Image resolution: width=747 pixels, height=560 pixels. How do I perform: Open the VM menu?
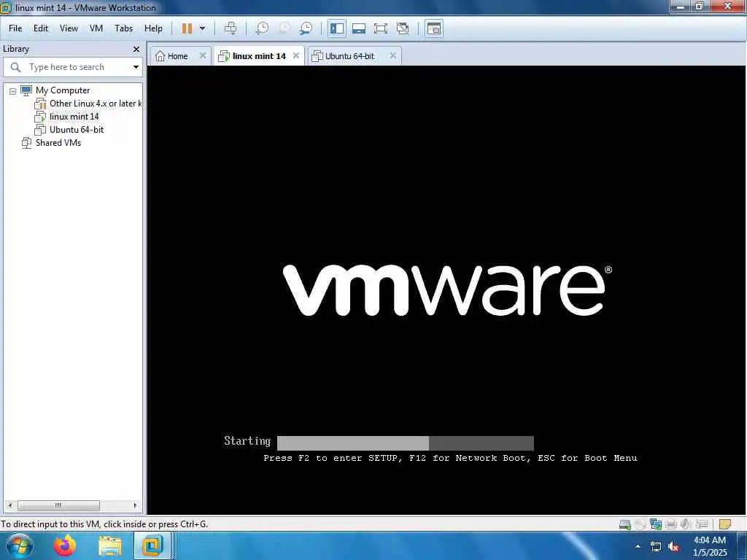tap(96, 28)
